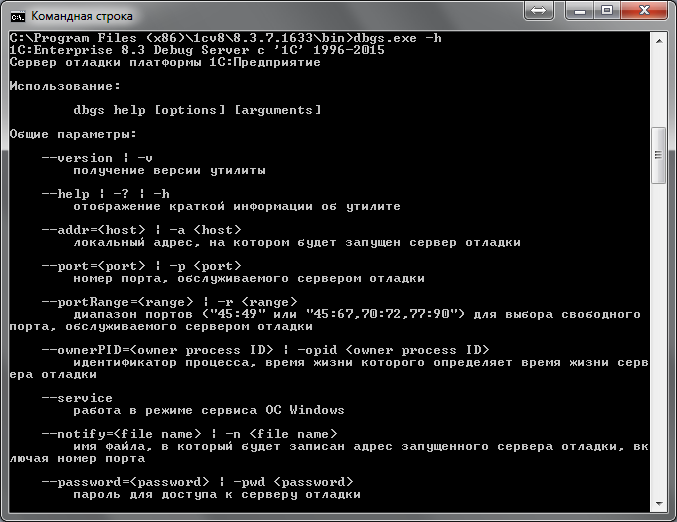Maximize the Командная строка window

tap(607, 10)
